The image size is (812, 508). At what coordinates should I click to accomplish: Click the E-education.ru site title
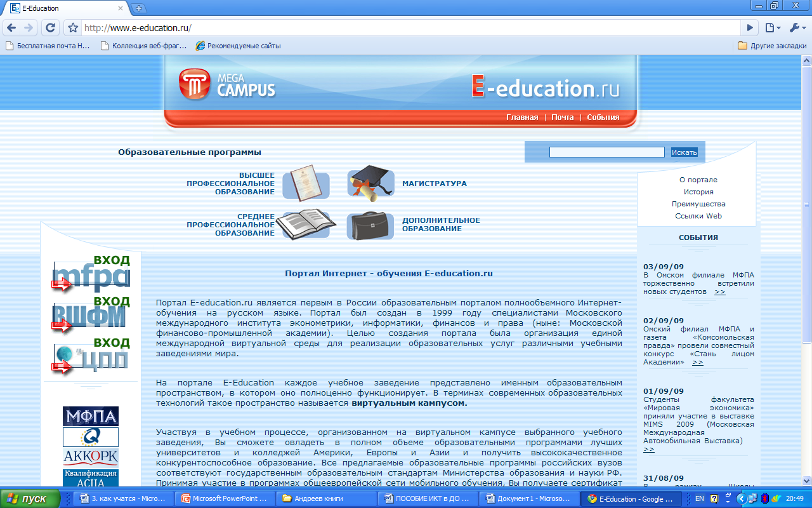(545, 87)
